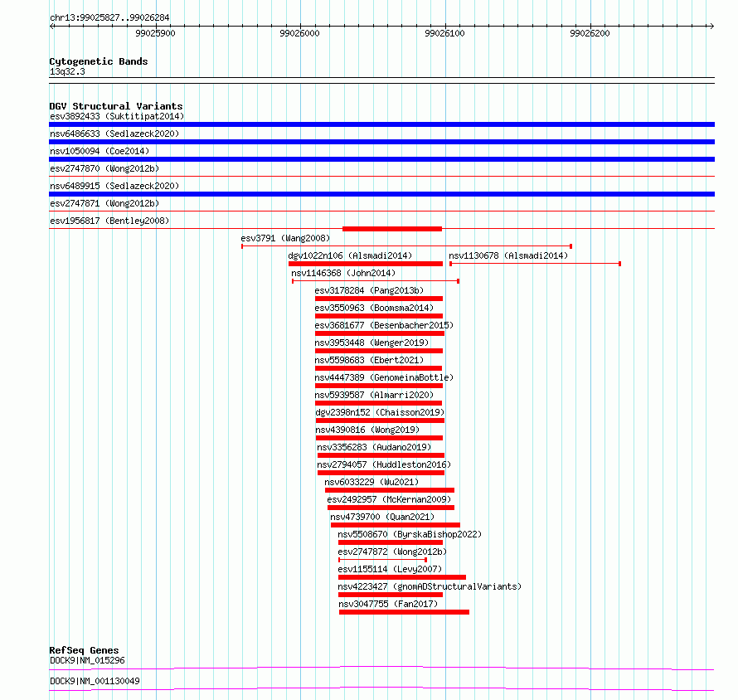Select nsv4223427 (gnomADStructuralVariants) label

pyautogui.click(x=430, y=586)
